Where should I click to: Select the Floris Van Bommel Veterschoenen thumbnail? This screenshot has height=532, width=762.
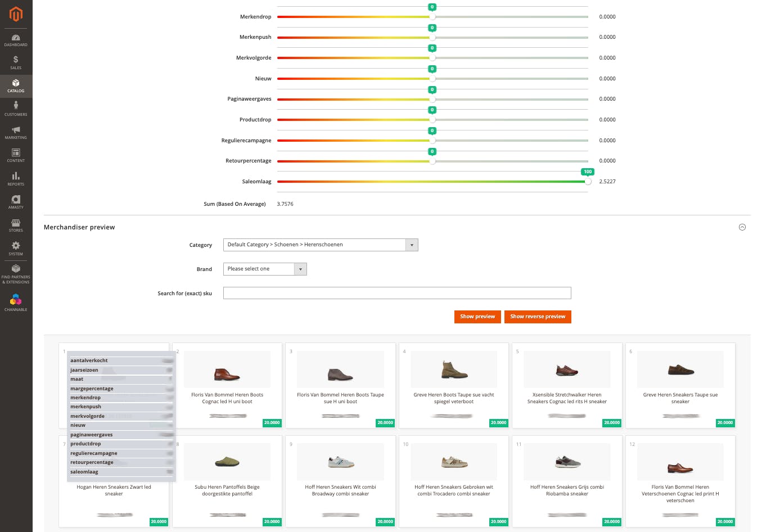point(680,462)
